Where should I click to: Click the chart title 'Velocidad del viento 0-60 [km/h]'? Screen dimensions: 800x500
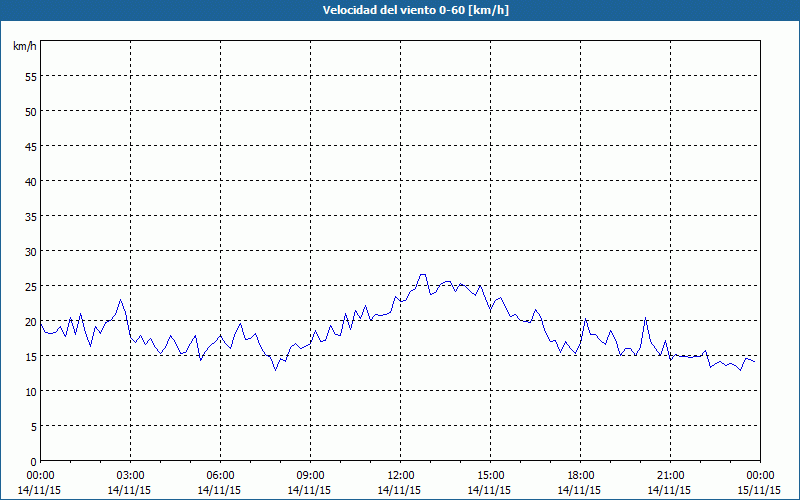click(415, 10)
